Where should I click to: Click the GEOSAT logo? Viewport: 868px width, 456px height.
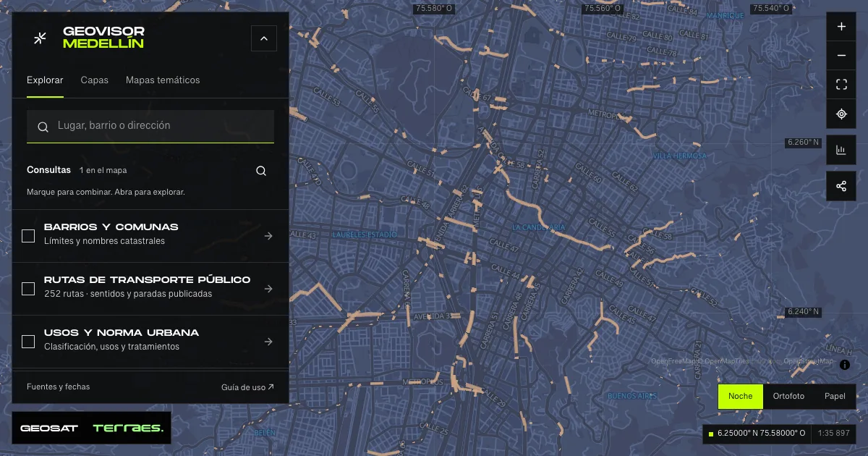click(x=49, y=428)
